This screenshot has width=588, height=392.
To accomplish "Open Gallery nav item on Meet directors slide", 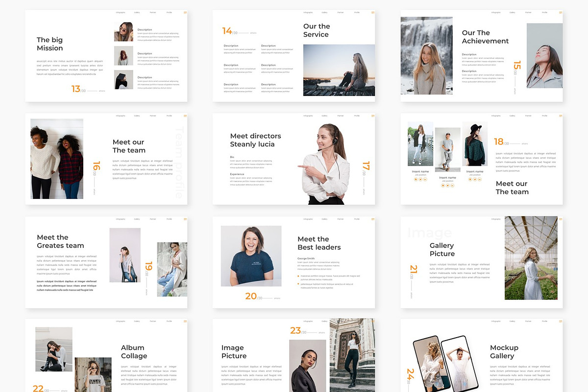I will 324,116.
